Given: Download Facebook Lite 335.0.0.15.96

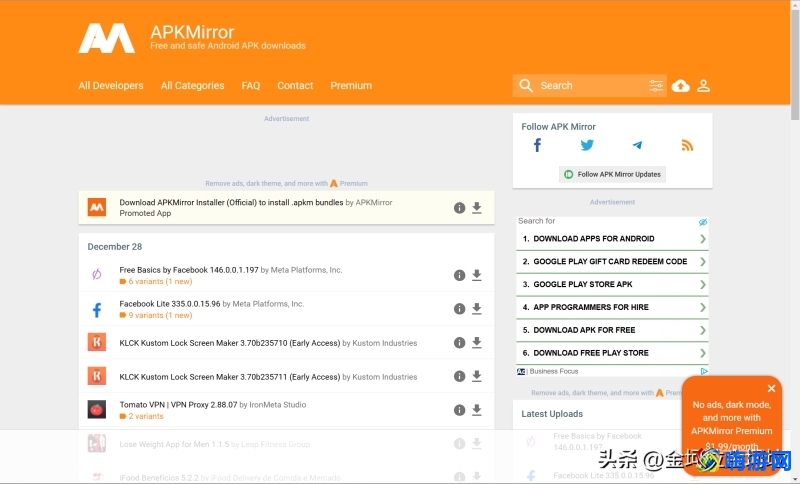Looking at the screenshot, I should click(477, 309).
